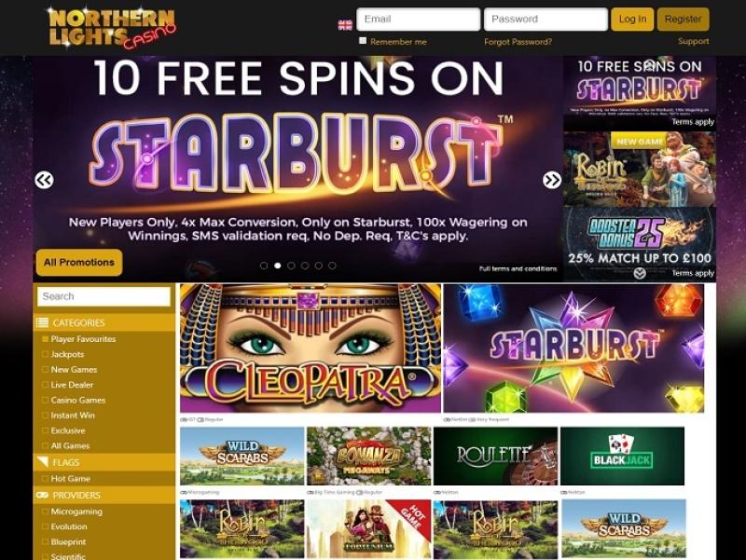Viewport: 746px width, 560px height.
Task: Click the previous slide double-arrow icon
Action: (44, 180)
